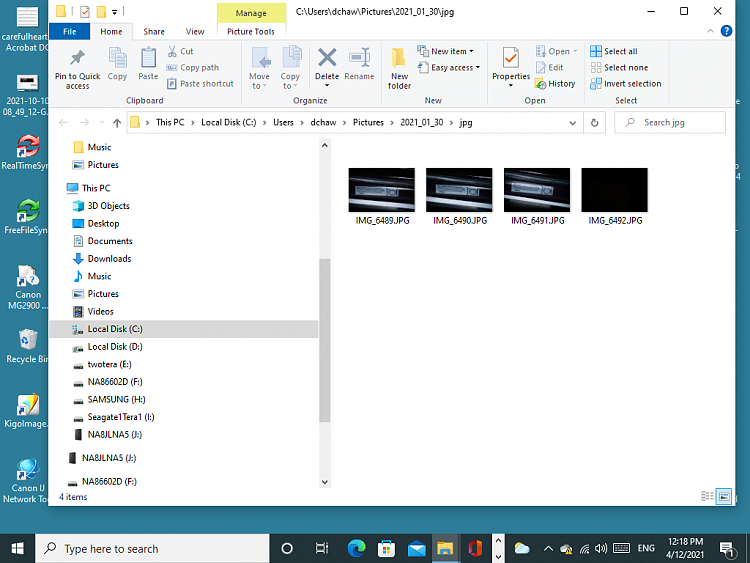Open Picture Tools tab
Image resolution: width=750 pixels, height=563 pixels.
pyautogui.click(x=251, y=32)
